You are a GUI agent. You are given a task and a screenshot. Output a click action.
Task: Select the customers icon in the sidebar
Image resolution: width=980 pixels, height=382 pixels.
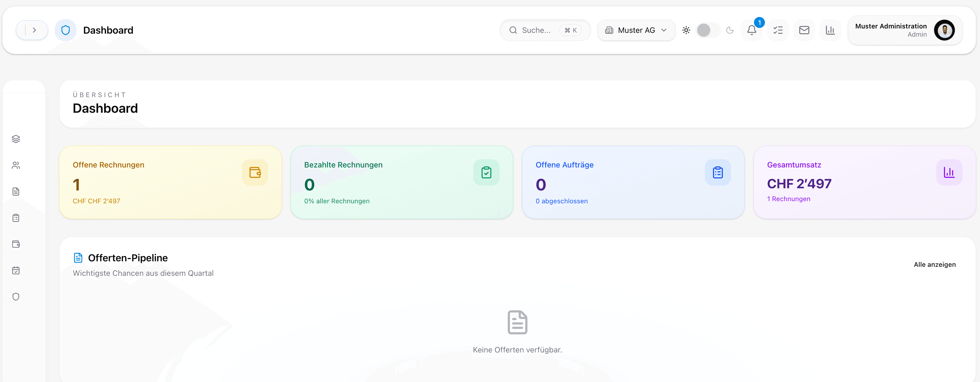pos(16,165)
